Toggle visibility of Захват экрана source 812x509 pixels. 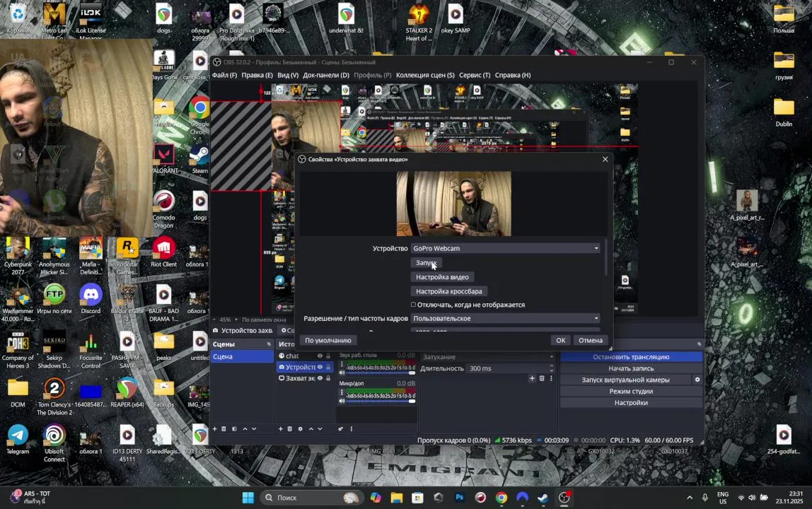(x=320, y=378)
